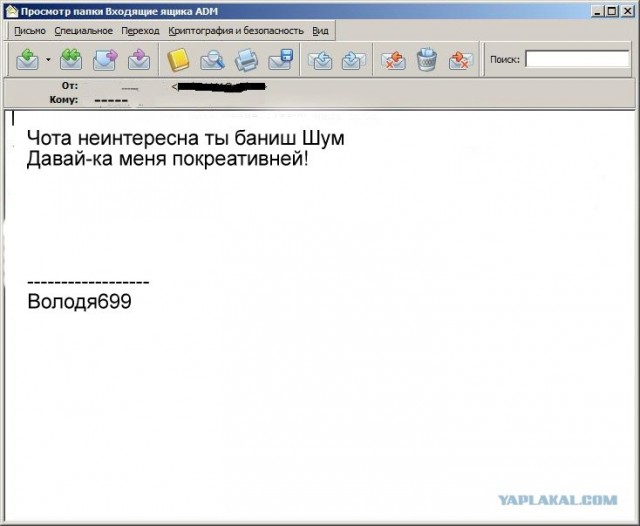Reply to all with double green arrows icon
This screenshot has width=640, height=526.
pos(71,60)
